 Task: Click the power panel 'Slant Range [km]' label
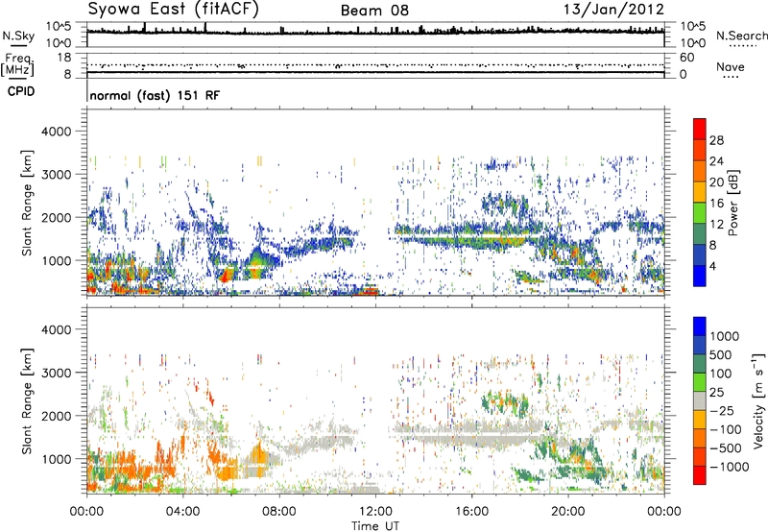(x=27, y=203)
